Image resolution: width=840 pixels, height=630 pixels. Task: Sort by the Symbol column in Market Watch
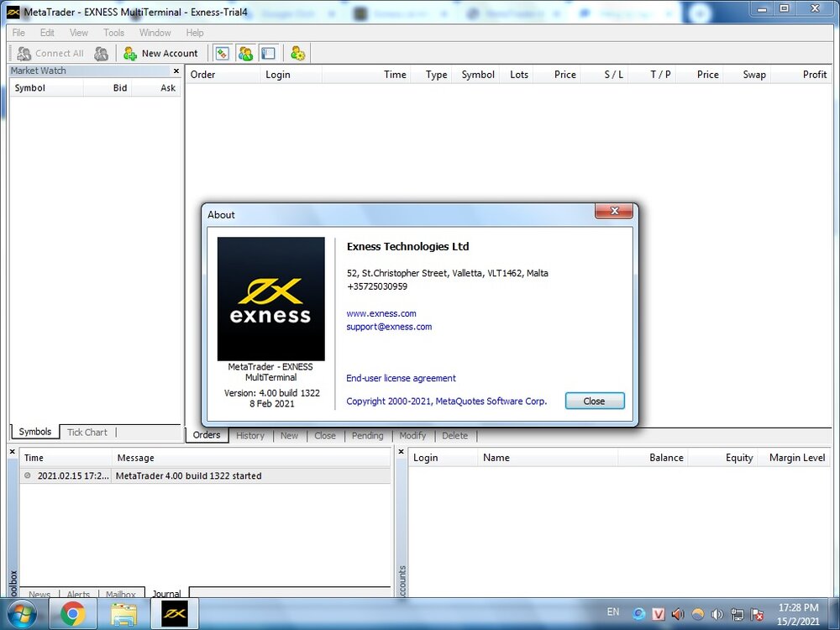pos(46,88)
